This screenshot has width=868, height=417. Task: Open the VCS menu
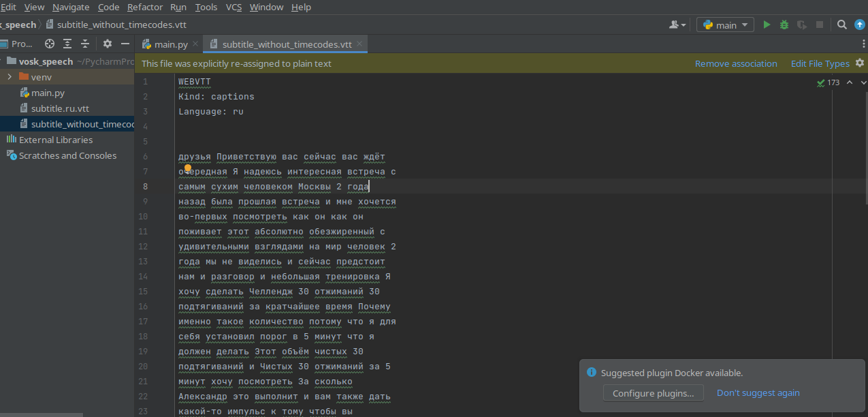(x=234, y=7)
